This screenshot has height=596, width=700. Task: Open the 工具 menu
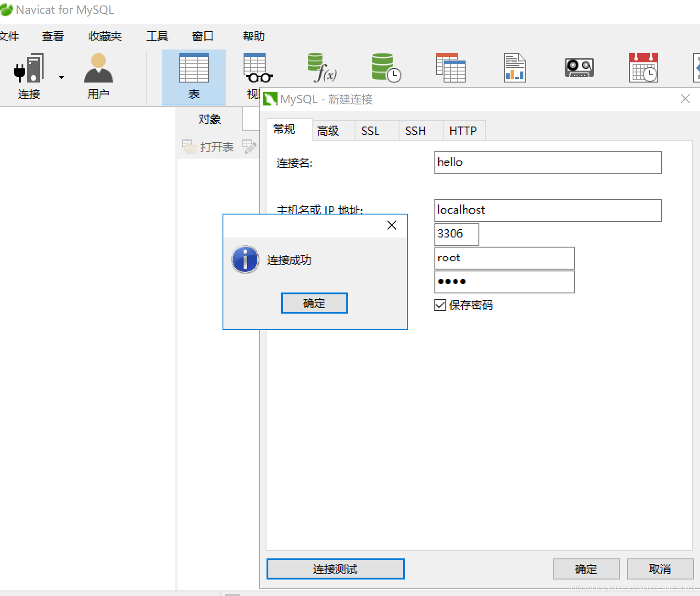(157, 36)
